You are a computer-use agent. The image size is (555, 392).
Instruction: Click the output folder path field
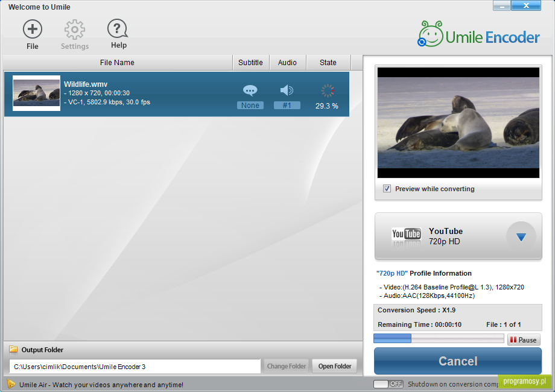(x=135, y=367)
